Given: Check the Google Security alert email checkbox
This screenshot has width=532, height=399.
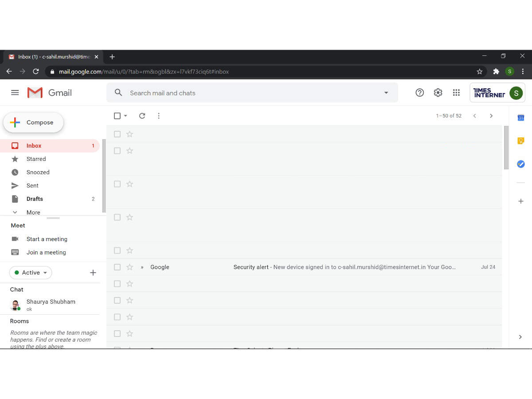Looking at the screenshot, I should (x=117, y=267).
